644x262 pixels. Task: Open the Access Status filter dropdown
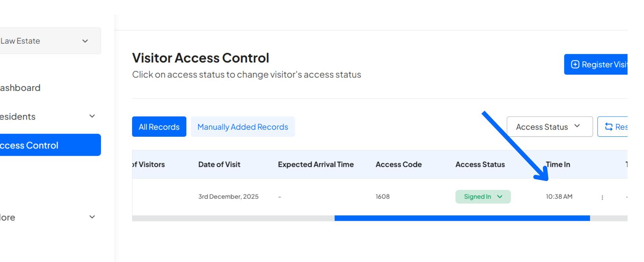click(x=550, y=127)
